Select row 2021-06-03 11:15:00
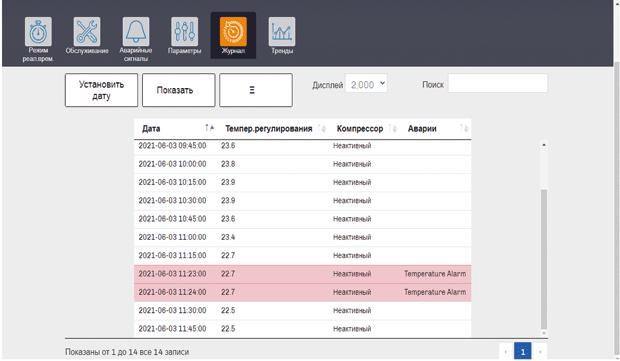 click(x=302, y=255)
